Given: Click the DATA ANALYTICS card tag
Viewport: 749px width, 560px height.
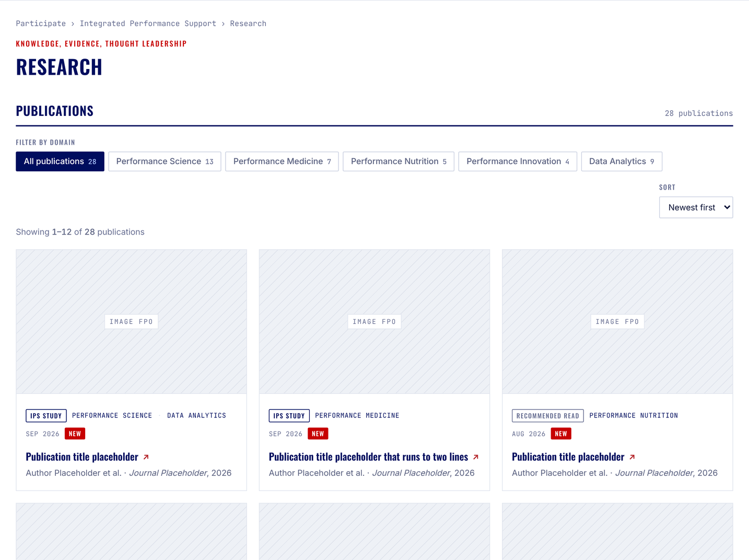Looking at the screenshot, I should 196,416.
